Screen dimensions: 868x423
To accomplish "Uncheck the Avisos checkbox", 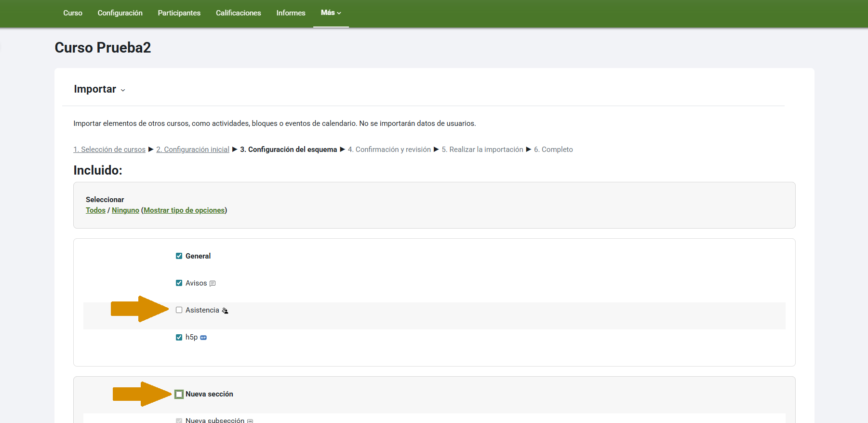I will click(x=179, y=283).
